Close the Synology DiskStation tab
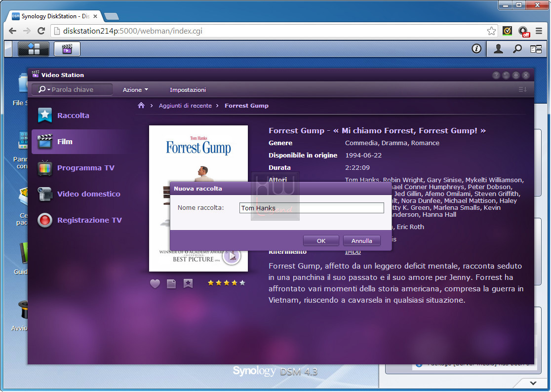Screen dimensions: 551x392 coord(95,16)
